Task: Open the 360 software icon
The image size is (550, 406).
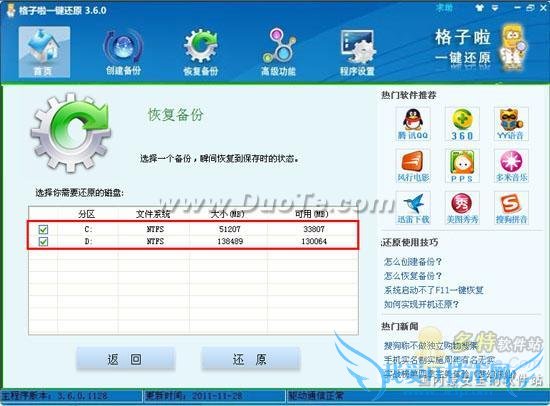Action: coord(462,124)
